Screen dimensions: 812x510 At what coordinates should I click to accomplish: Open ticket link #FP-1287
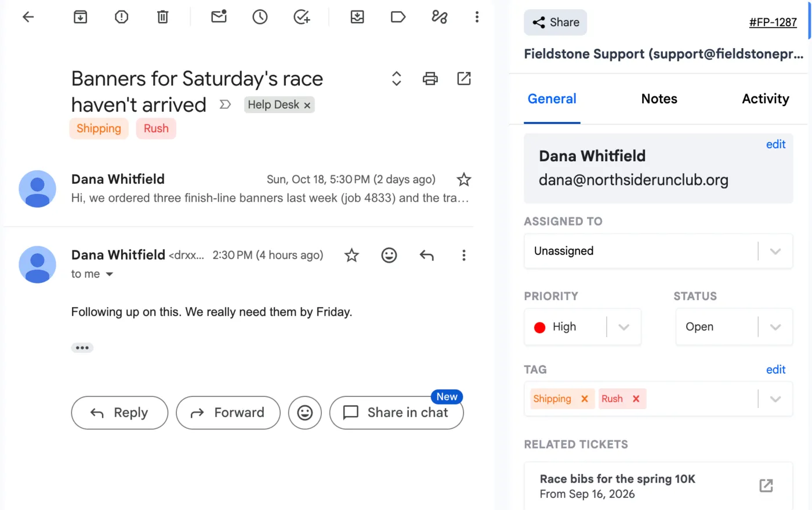[773, 22]
